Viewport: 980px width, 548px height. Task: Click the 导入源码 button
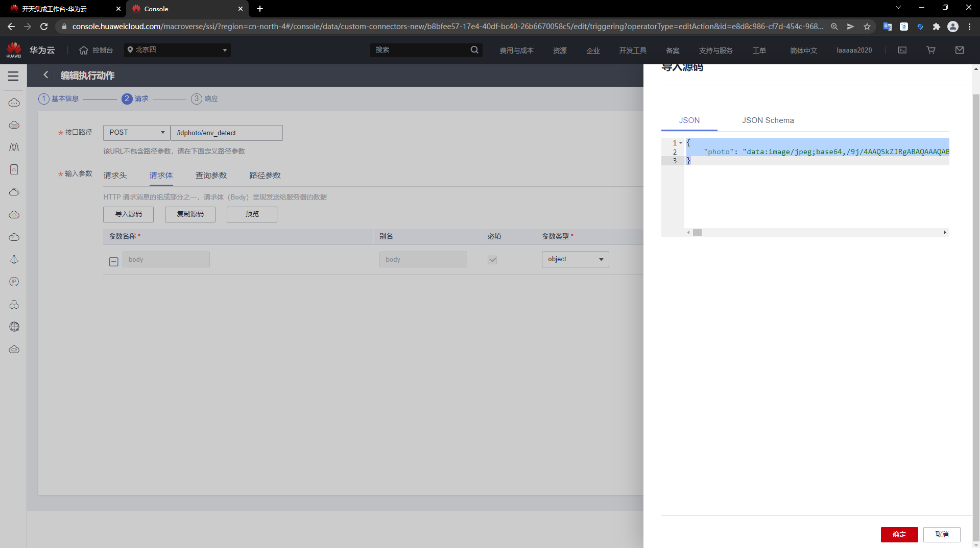pos(128,214)
